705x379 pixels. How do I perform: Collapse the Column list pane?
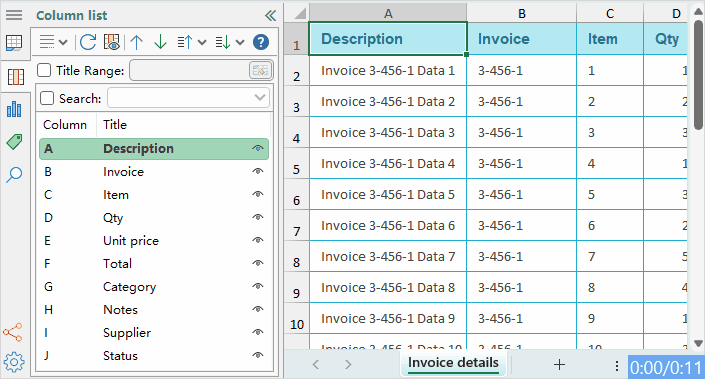[270, 16]
